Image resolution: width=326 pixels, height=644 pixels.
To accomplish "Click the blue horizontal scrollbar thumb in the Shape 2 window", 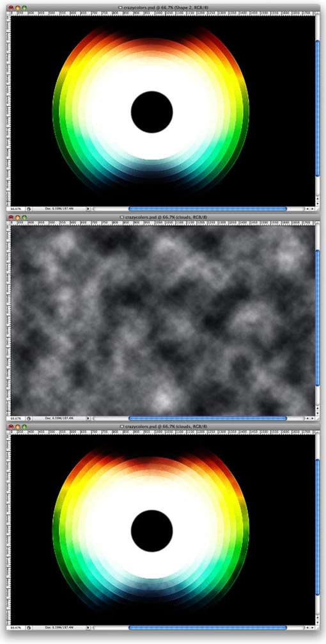I will coord(208,209).
